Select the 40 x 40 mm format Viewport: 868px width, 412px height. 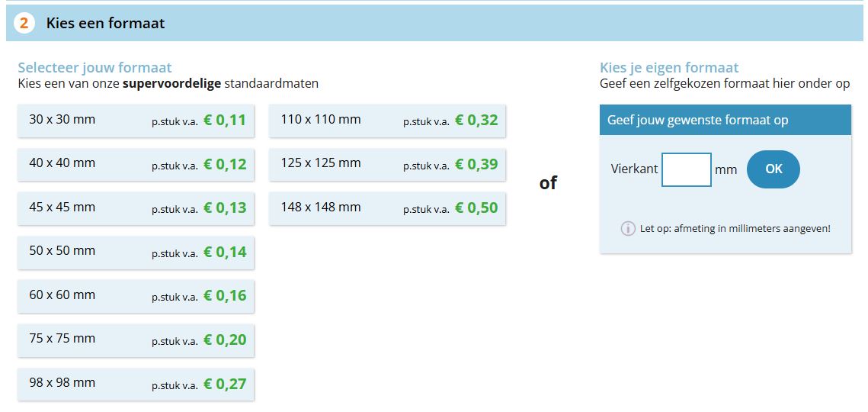[x=136, y=164]
